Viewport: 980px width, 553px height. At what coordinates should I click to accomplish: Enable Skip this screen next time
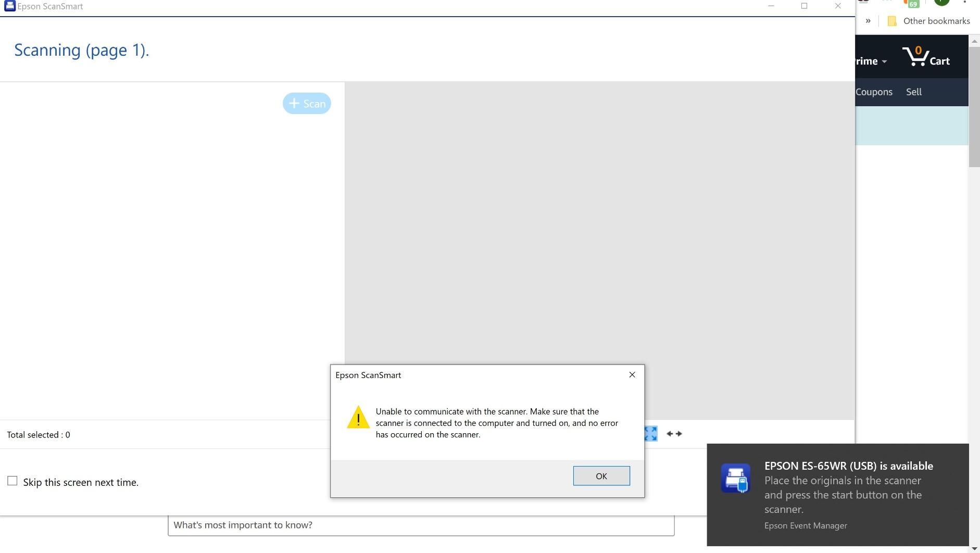(x=12, y=481)
